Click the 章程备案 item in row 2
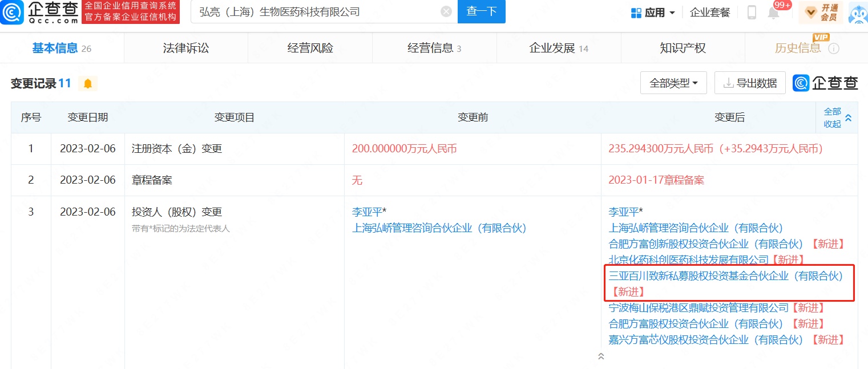This screenshot has width=868, height=369. (152, 180)
